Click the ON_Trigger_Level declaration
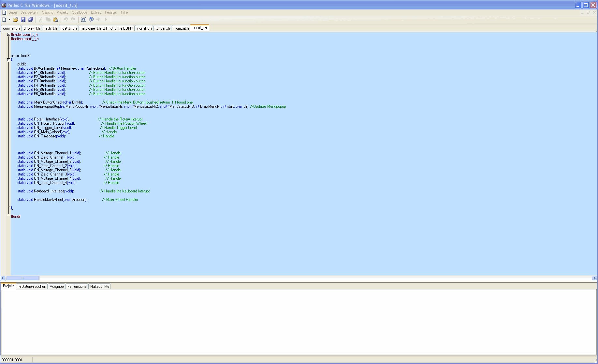598x364 pixels. [45, 128]
